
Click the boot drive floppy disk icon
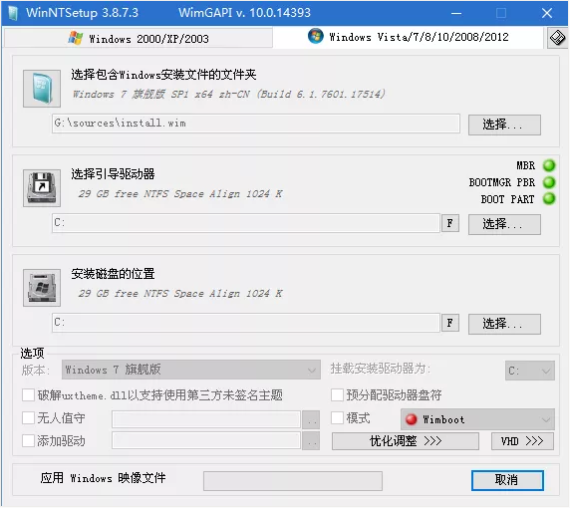pos(42,188)
